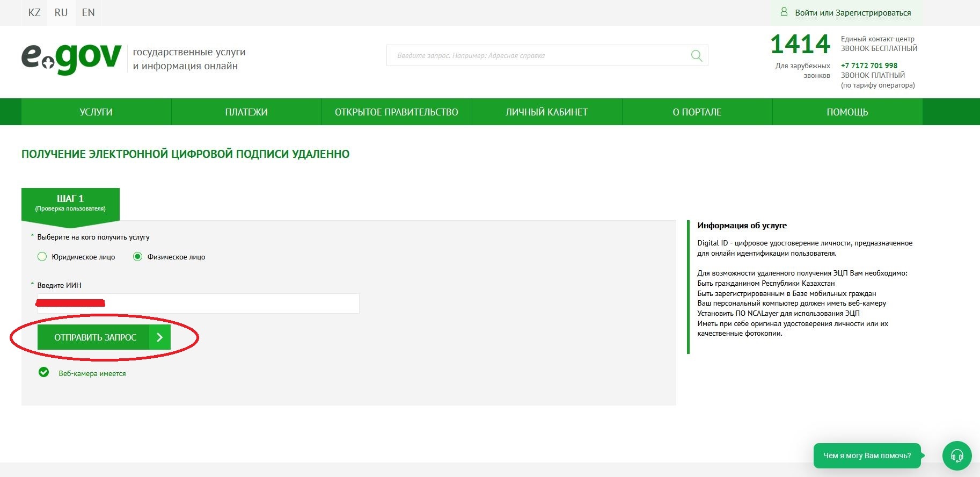
Task: Click the Веб-камера имеется status text
Action: pos(92,373)
